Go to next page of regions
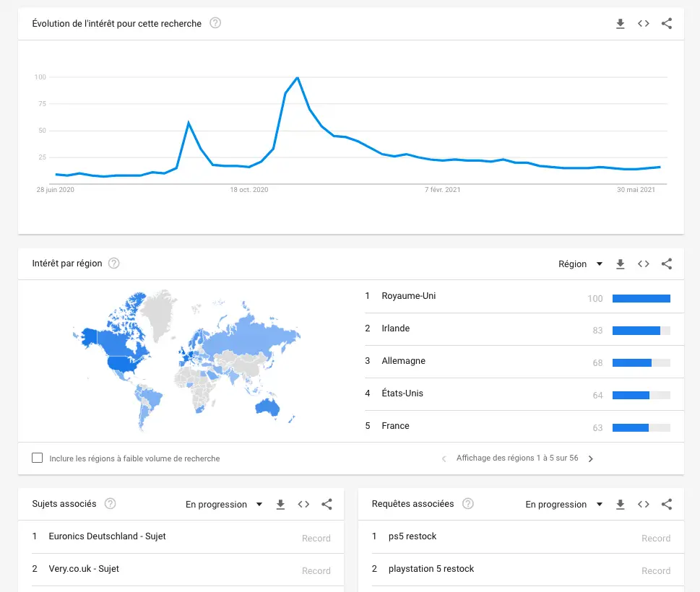Viewport: 700px width, 592px height. [x=591, y=458]
